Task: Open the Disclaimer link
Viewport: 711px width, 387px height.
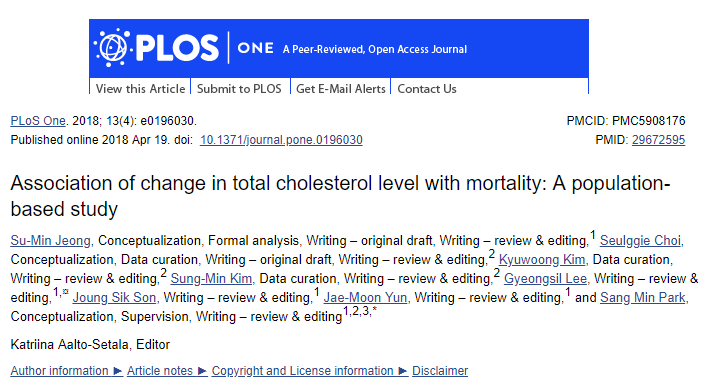Action: tap(440, 371)
